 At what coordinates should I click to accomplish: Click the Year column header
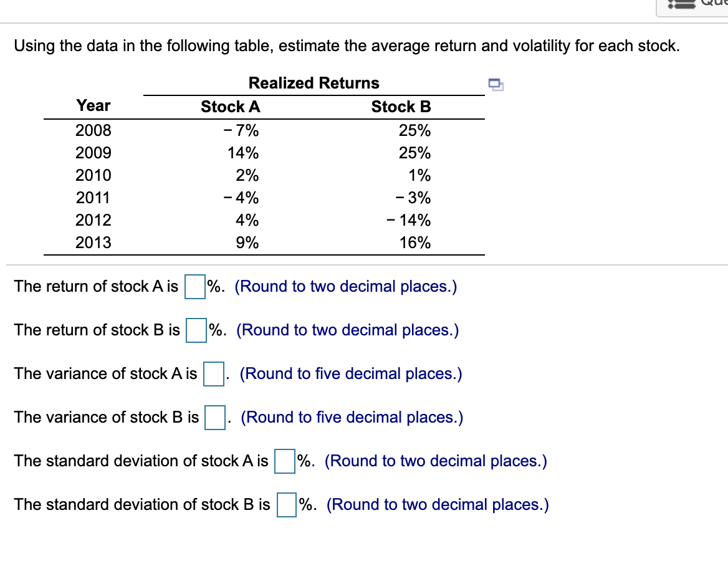93,105
